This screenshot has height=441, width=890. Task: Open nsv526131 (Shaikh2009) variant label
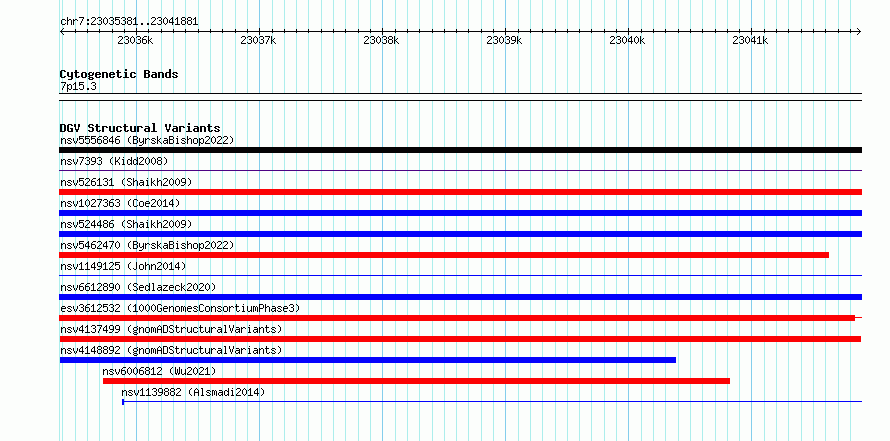coord(126,182)
